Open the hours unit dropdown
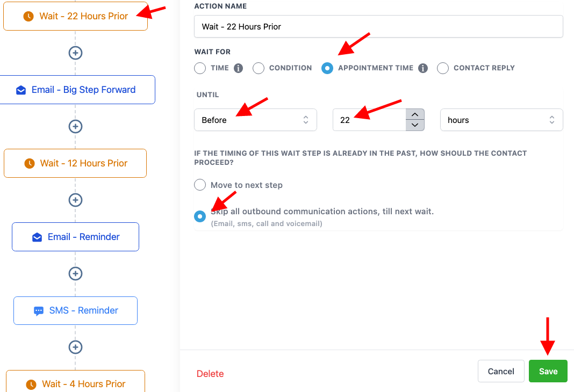Screen dimensions: 574x392 501,120
